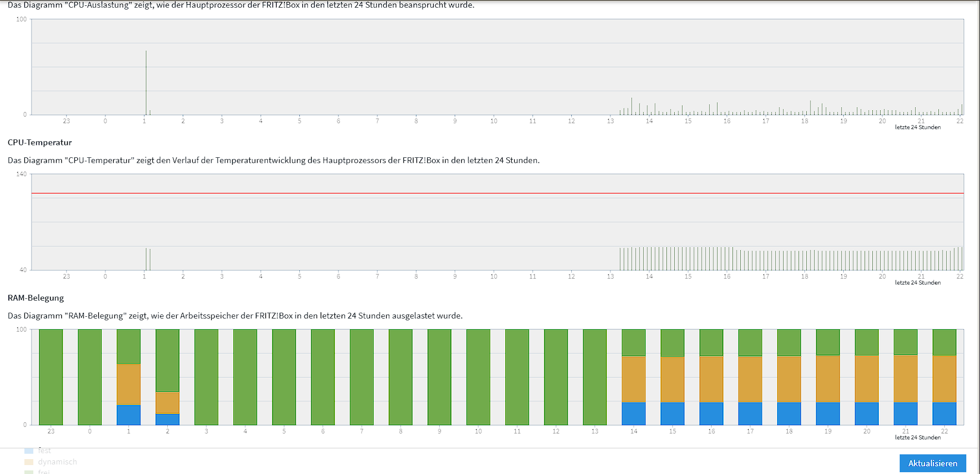Click 'letzte 24 Stunden' under the RAM chart
Screen dimensions: 980x474
[918, 438]
